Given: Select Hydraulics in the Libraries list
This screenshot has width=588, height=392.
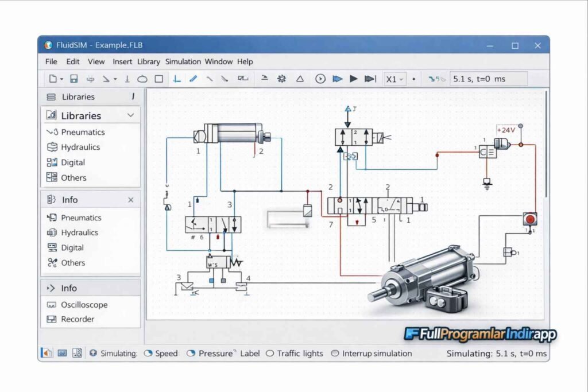Looking at the screenshot, I should tap(80, 147).
